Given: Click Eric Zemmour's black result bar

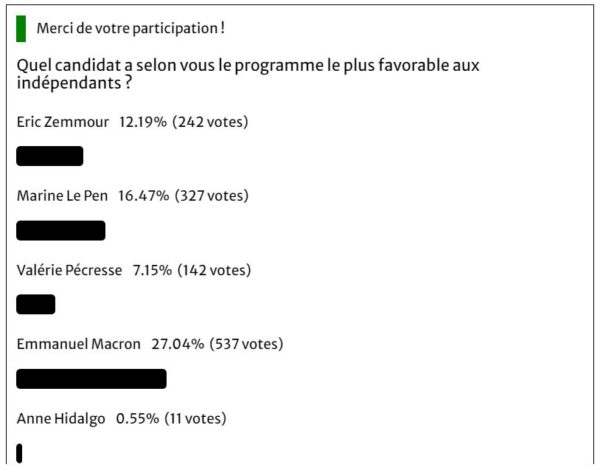Looking at the screenshot, I should tap(50, 156).
